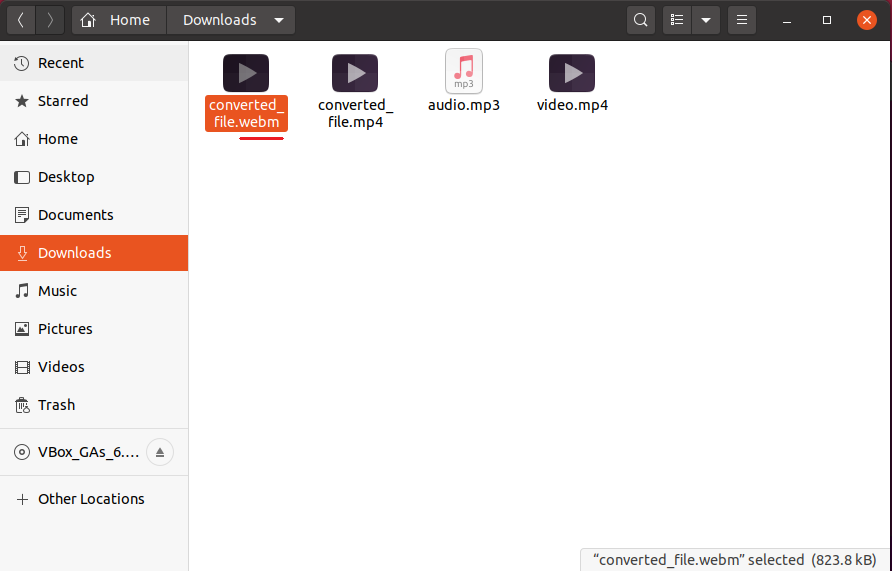The width and height of the screenshot is (892, 571).
Task: Click the disc icon beside VBox_GAs
Action: pyautogui.click(x=22, y=452)
